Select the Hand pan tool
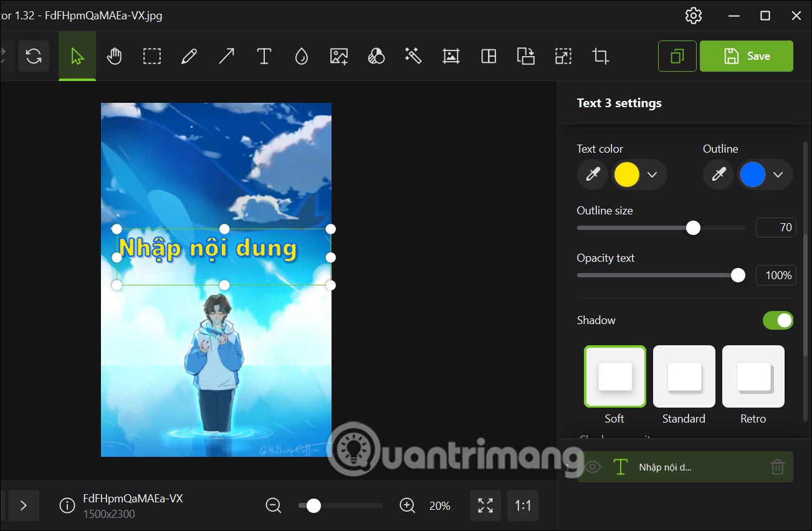This screenshot has width=812, height=531. tap(115, 56)
